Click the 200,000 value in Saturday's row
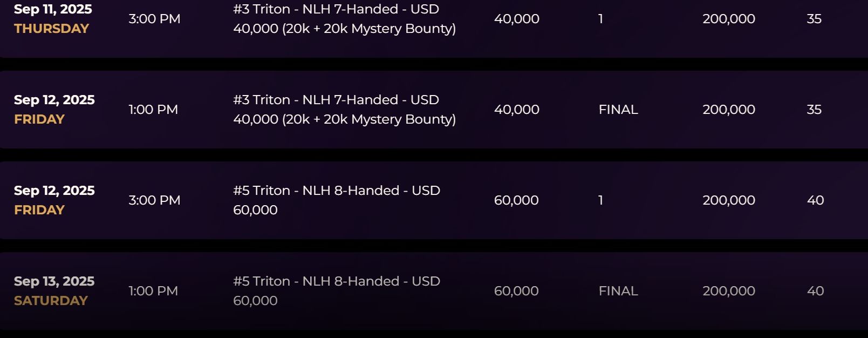 tap(728, 291)
